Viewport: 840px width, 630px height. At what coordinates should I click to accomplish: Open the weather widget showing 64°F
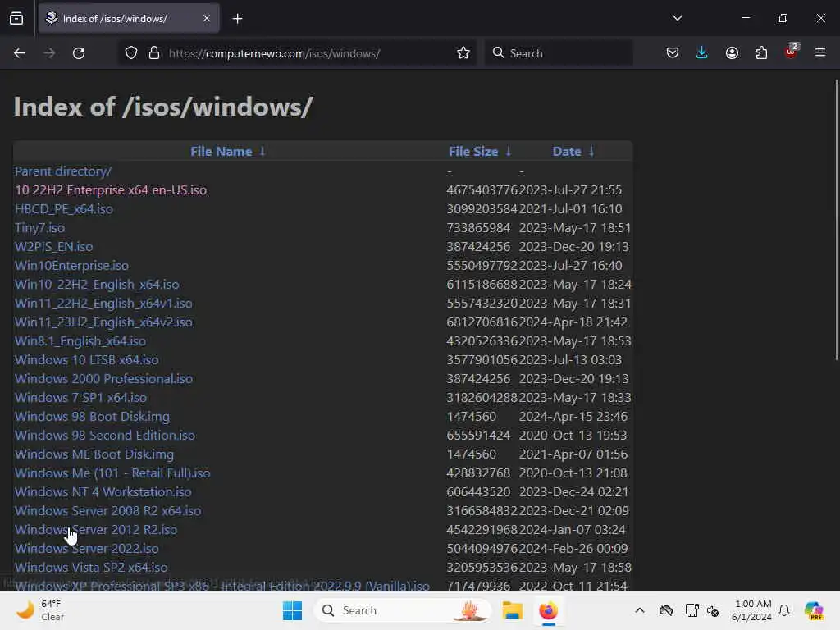coord(41,610)
